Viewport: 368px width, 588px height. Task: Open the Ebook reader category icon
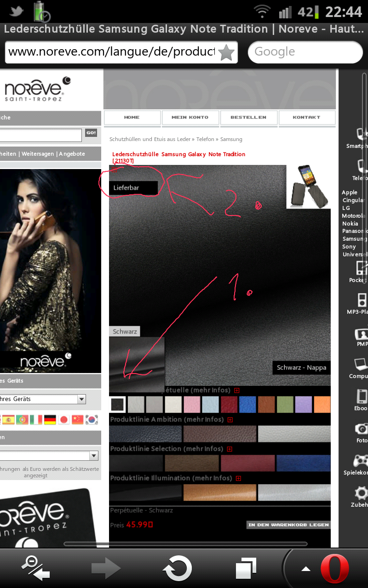[362, 396]
